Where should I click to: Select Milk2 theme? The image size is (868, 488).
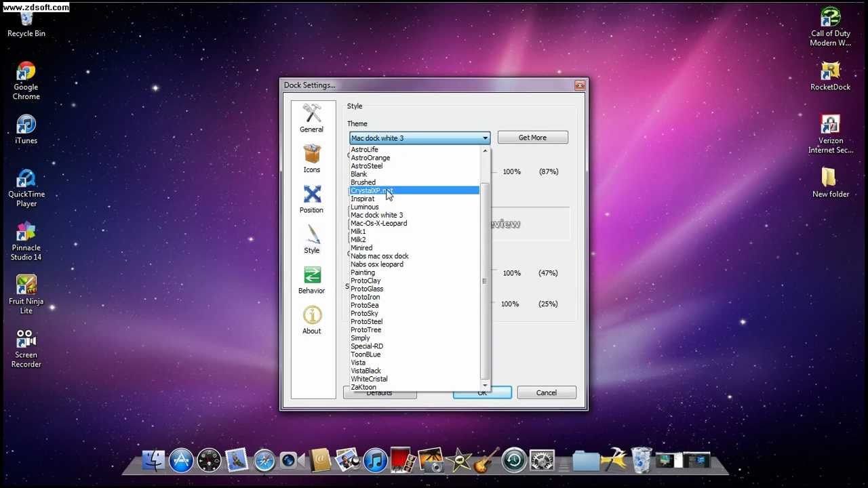pos(414,239)
